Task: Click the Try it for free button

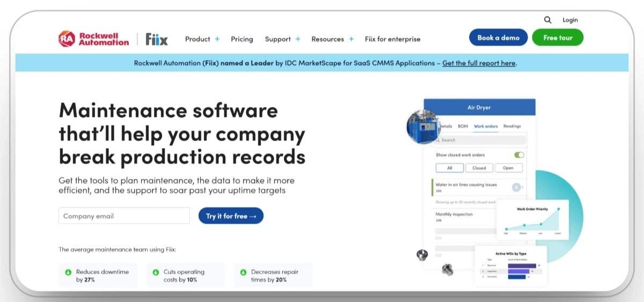Action: tap(231, 216)
